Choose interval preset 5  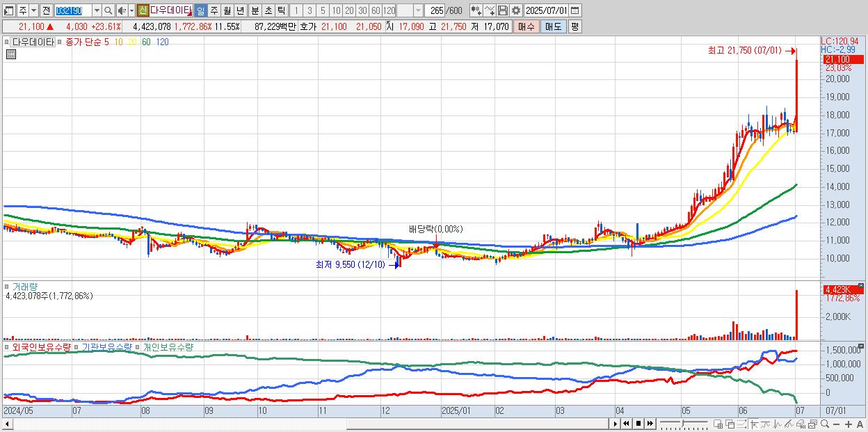323,10
